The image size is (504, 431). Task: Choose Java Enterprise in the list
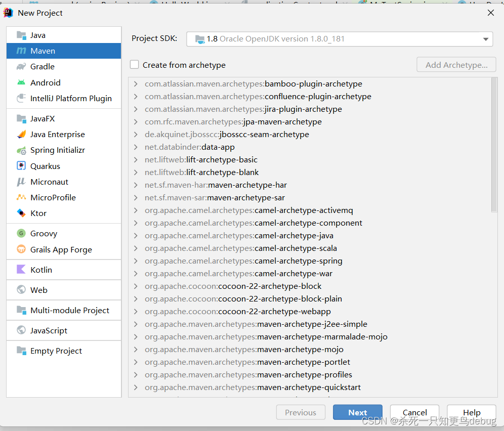coord(64,135)
